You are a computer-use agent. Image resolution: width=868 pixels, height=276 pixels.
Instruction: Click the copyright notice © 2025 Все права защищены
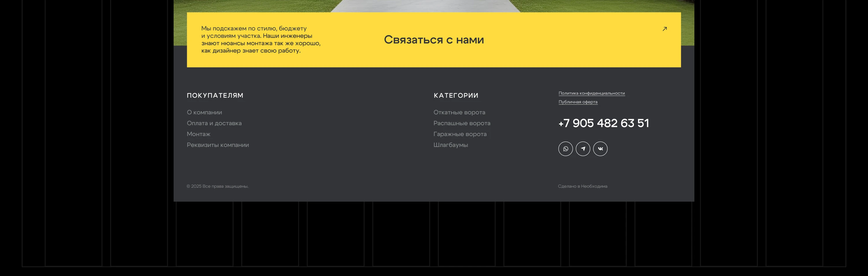pyautogui.click(x=217, y=186)
